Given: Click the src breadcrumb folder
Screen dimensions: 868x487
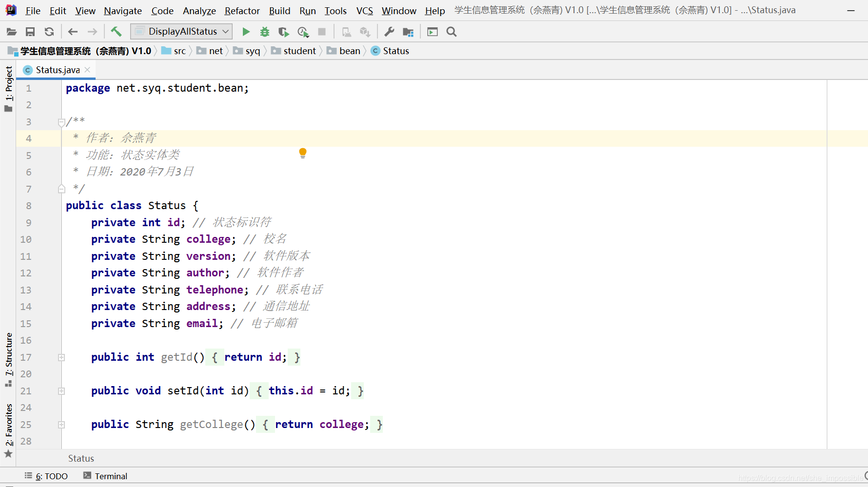Looking at the screenshot, I should pos(174,51).
